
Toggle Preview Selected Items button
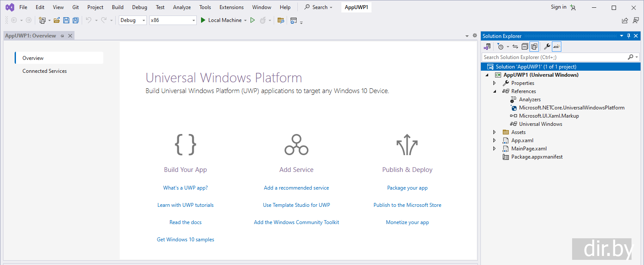coord(557,47)
